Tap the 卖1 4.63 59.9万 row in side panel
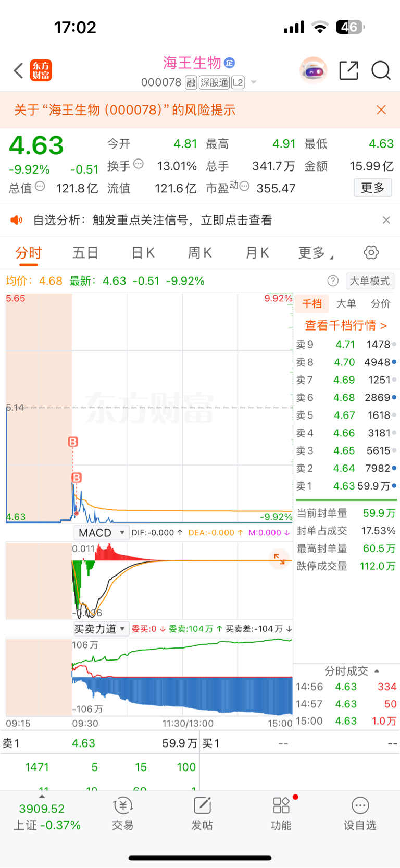400x868 pixels. 346,486
